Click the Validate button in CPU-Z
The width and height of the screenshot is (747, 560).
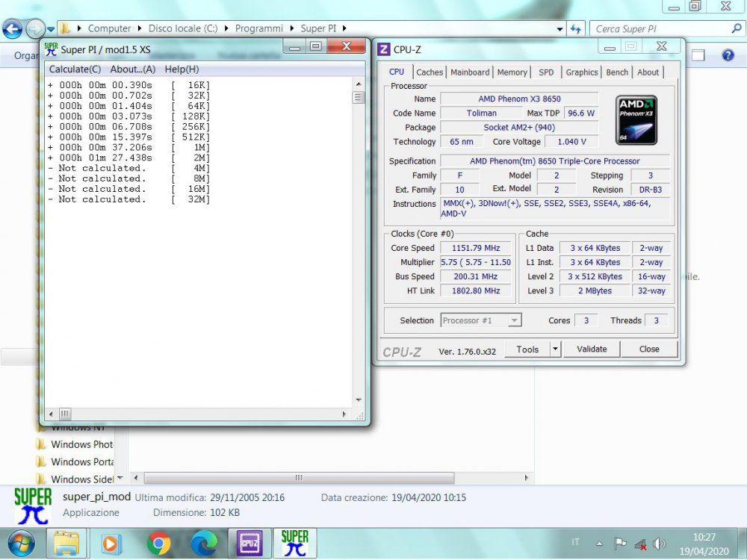(592, 349)
